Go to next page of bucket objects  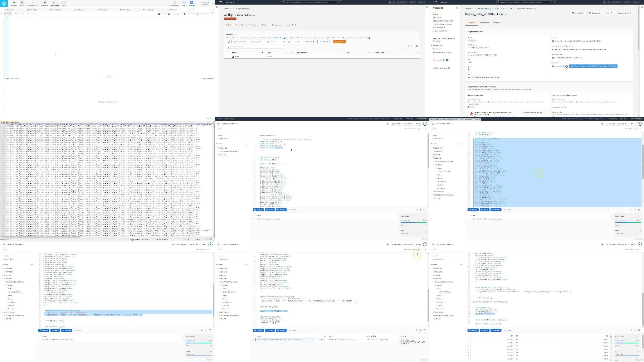412,46
